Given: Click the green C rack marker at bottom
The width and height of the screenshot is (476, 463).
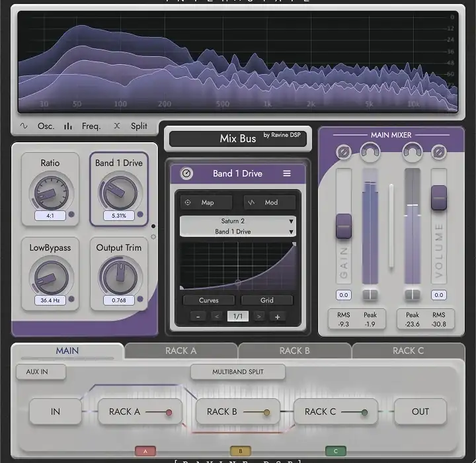Looking at the screenshot, I should point(335,451).
